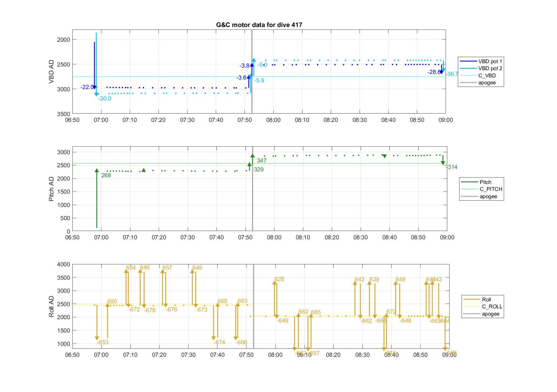The image size is (557, 392).
Task: Select the 'VBD pot 1' legend entry
Action: tap(481, 61)
